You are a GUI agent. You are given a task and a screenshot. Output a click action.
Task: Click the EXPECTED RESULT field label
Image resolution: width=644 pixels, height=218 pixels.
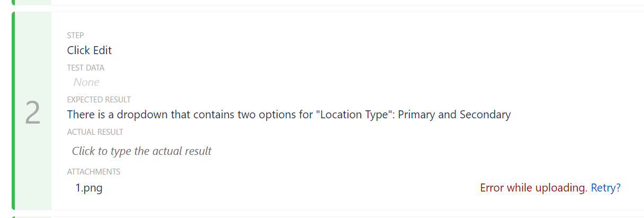[99, 100]
